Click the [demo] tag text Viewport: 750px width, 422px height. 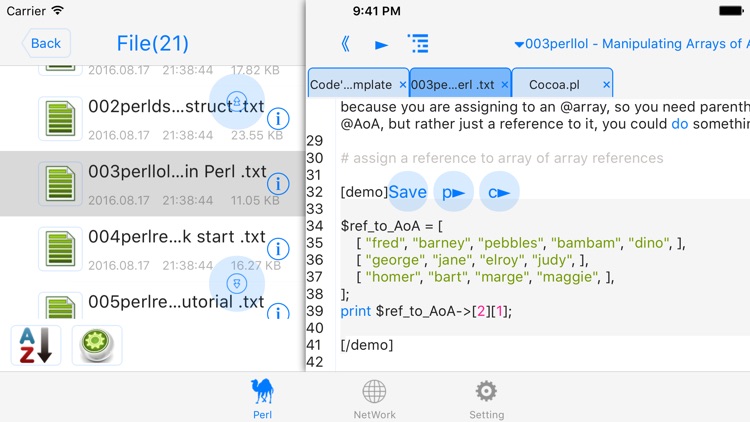coord(364,192)
